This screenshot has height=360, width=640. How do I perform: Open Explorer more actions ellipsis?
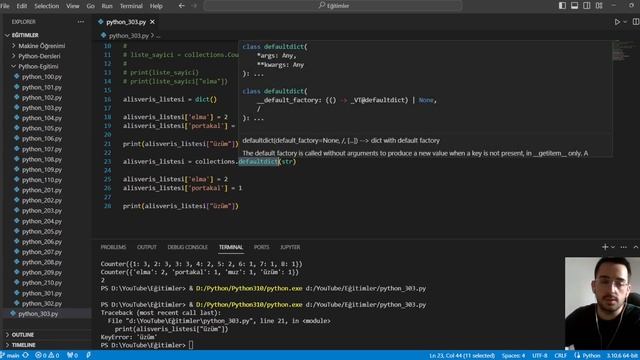click(81, 22)
